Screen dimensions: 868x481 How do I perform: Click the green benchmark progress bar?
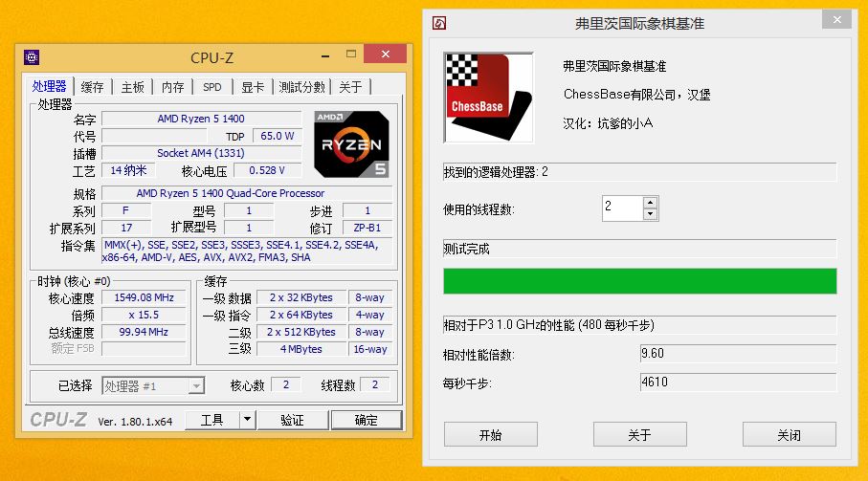(640, 281)
